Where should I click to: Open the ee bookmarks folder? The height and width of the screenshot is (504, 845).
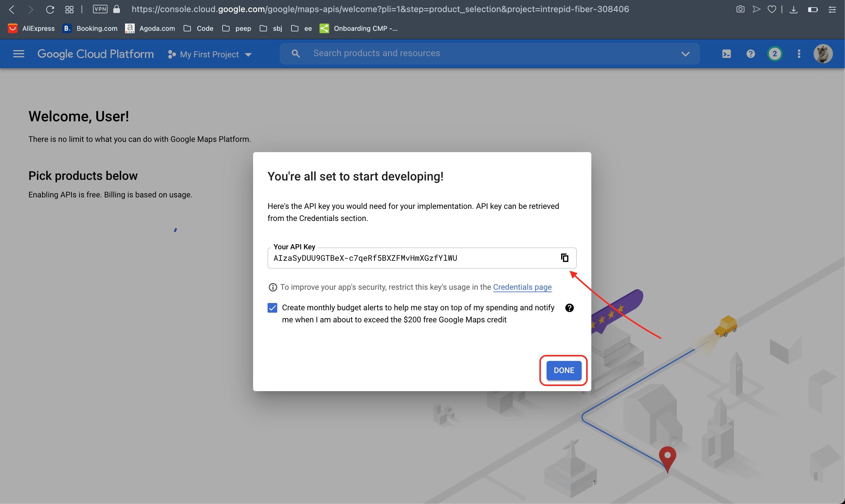[301, 29]
